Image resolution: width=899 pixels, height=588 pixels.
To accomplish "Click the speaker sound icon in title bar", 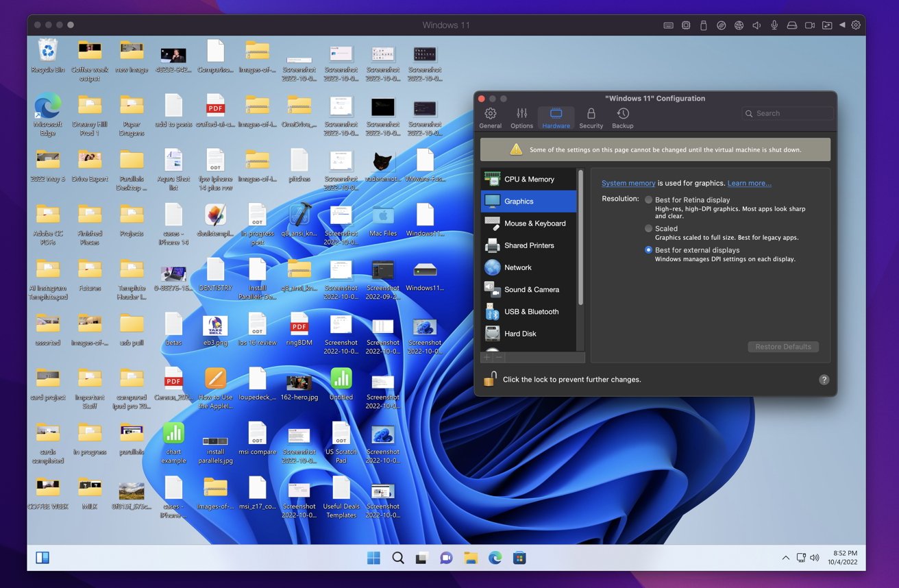I will pyautogui.click(x=756, y=25).
